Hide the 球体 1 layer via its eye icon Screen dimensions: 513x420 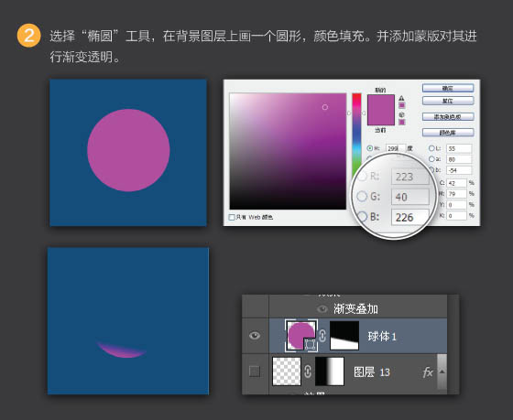(x=255, y=335)
